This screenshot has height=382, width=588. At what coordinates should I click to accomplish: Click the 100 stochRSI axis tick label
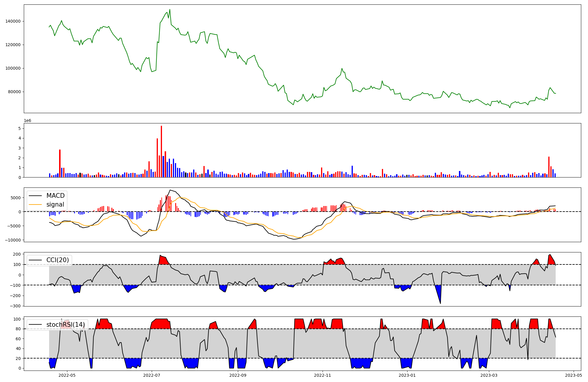pyautogui.click(x=17, y=319)
